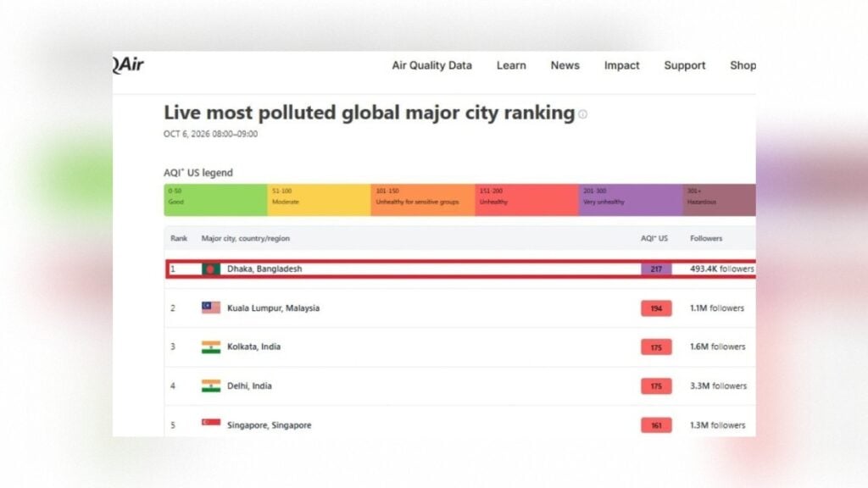Sort by the AQI US column header
The width and height of the screenshot is (868, 488).
click(654, 238)
